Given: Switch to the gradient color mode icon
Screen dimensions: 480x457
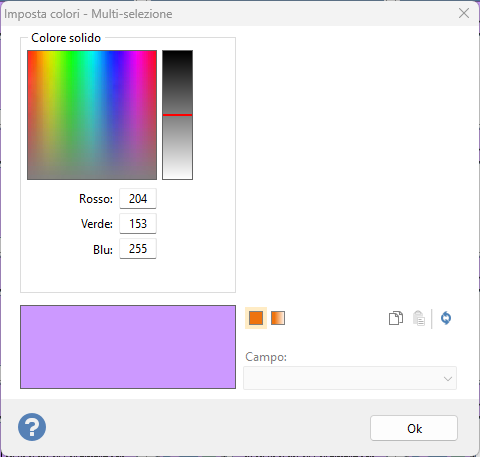Looking at the screenshot, I should pos(278,318).
